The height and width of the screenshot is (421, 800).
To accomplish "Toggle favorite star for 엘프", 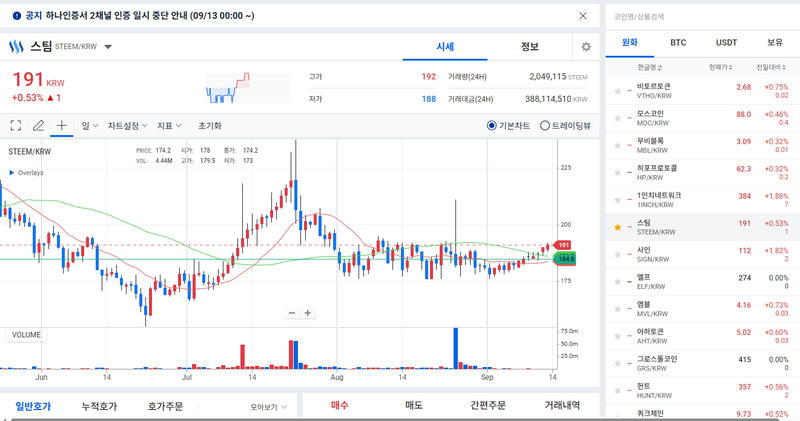I will click(x=617, y=282).
